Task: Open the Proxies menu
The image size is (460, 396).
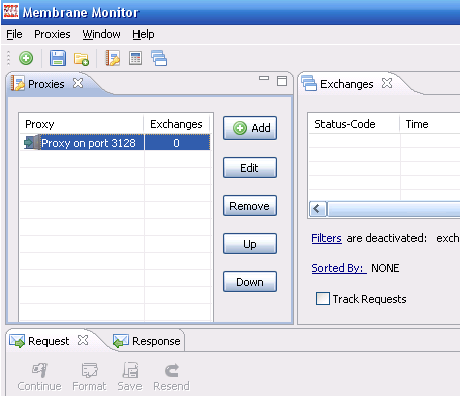Action: tap(52, 34)
